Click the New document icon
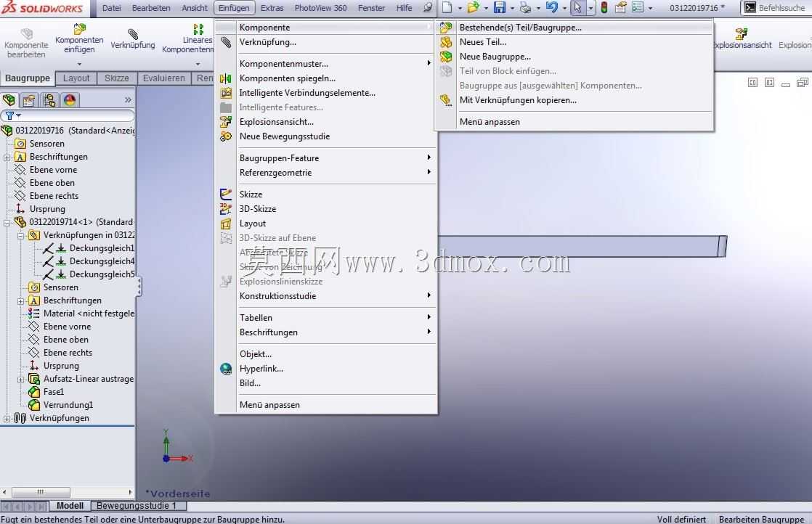 tap(447, 8)
